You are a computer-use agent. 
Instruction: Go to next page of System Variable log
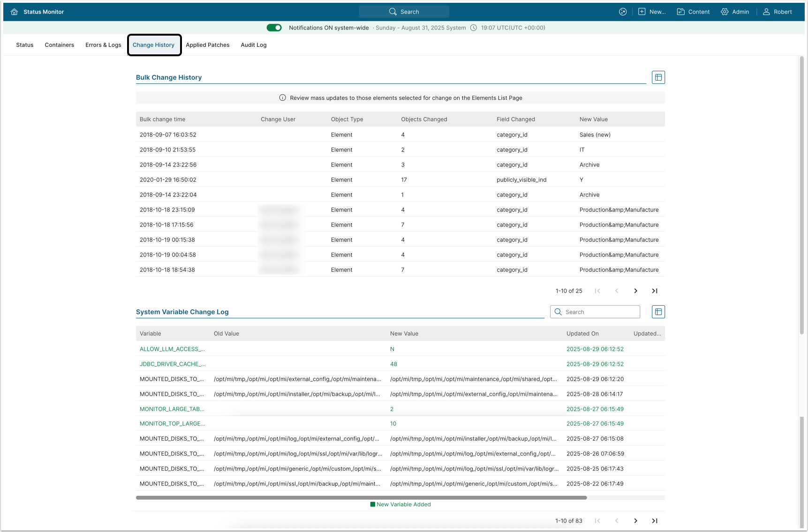[x=635, y=521]
